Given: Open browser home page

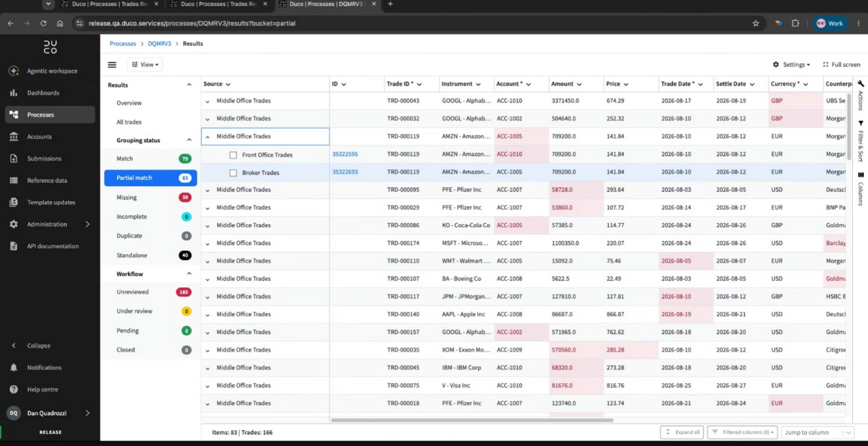Looking at the screenshot, I should tap(60, 23).
